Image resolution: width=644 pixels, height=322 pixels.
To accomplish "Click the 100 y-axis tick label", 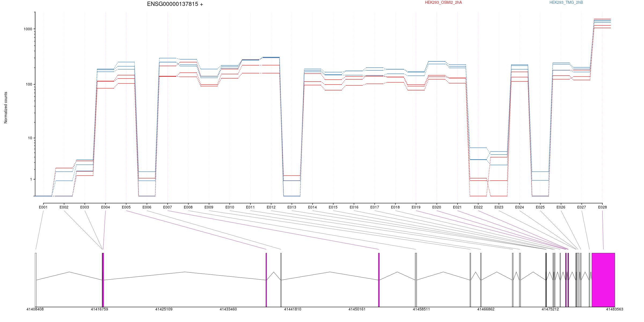I will pos(29,84).
